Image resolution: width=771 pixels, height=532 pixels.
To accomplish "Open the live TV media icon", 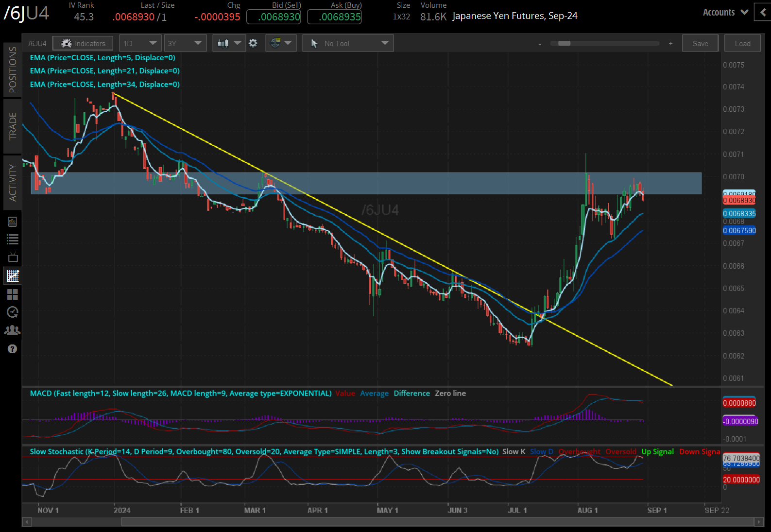I will pyautogui.click(x=13, y=257).
